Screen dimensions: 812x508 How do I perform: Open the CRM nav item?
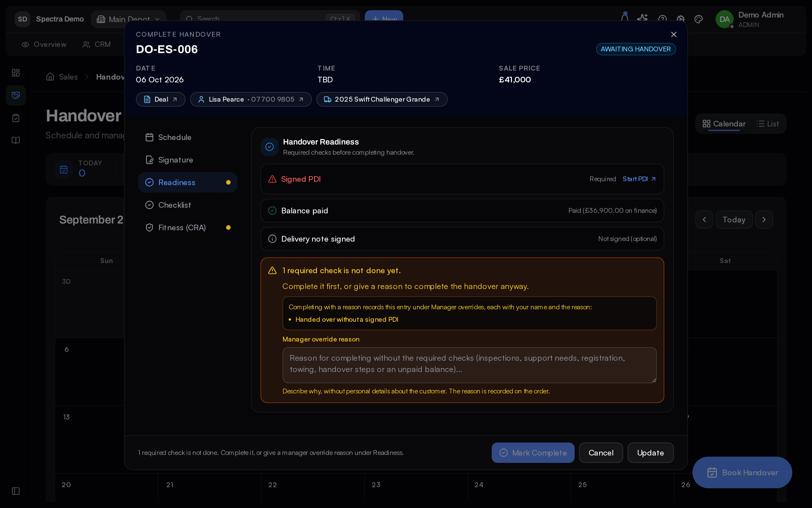click(x=97, y=44)
